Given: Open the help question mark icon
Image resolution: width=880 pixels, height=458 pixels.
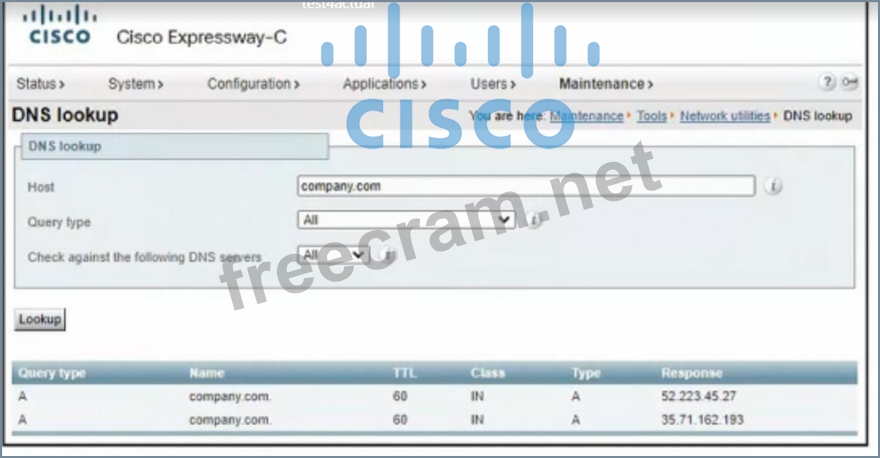Looking at the screenshot, I should [827, 83].
